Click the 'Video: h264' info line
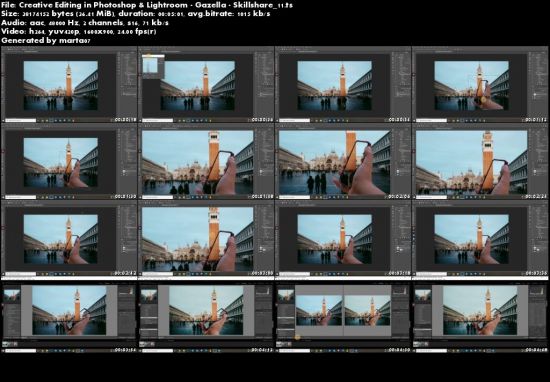550x382 pixels. 79,32
